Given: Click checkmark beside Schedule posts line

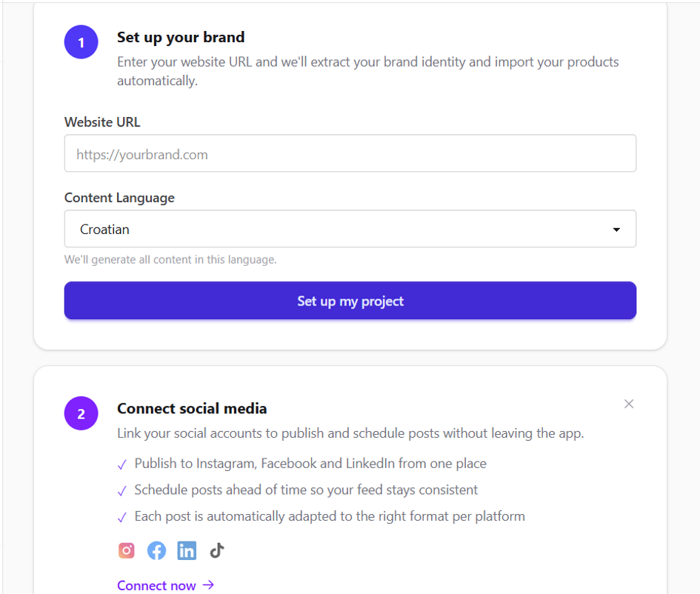Looking at the screenshot, I should coord(122,491).
